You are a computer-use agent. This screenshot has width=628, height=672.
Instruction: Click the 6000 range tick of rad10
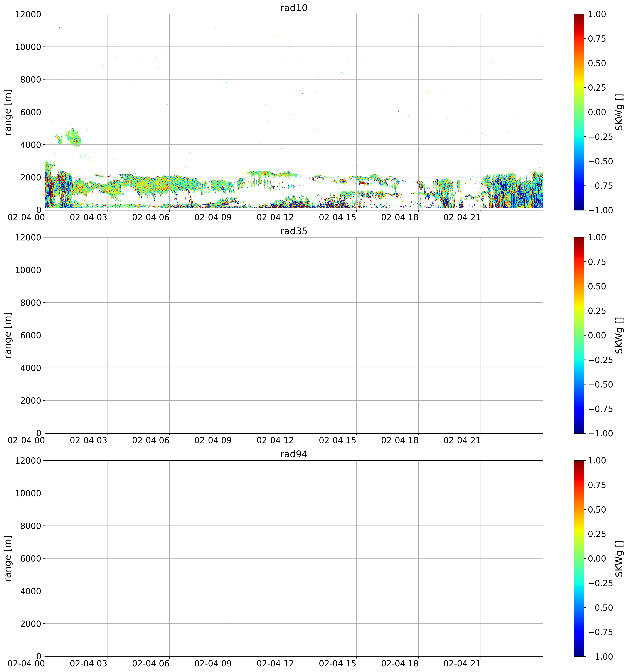click(31, 112)
